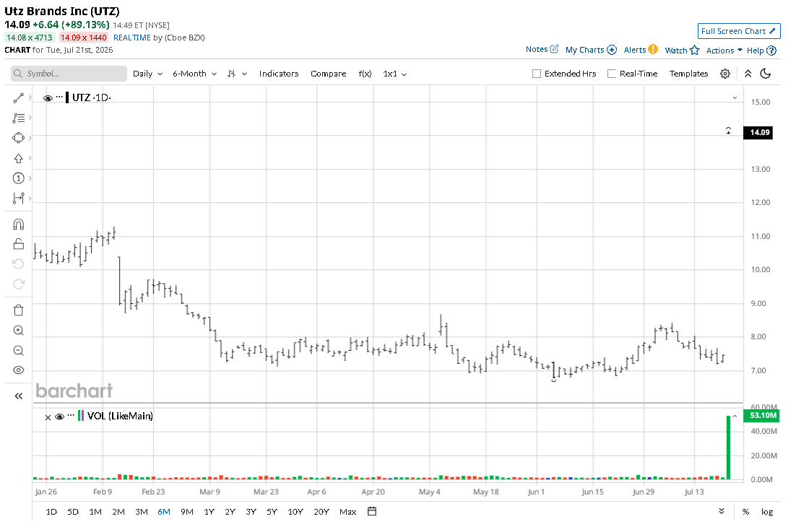
Task: Select the 1Y range
Action: click(209, 512)
